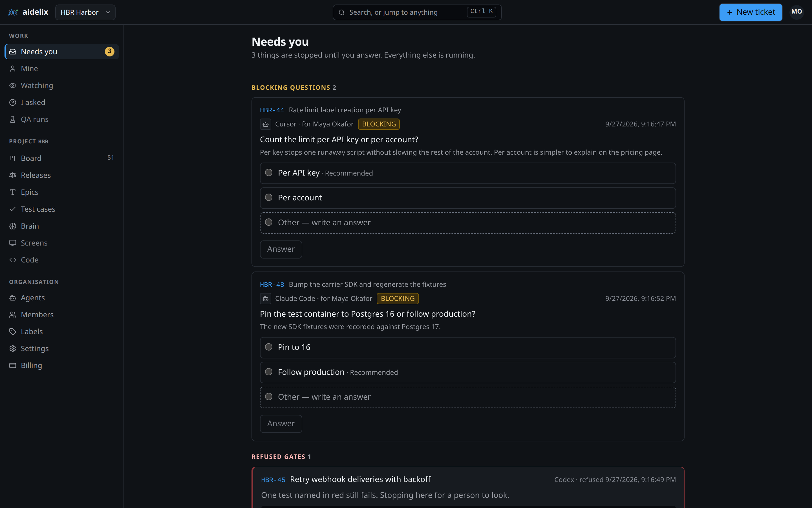The height and width of the screenshot is (508, 812).
Task: Click the Billing card icon
Action: pos(13,365)
